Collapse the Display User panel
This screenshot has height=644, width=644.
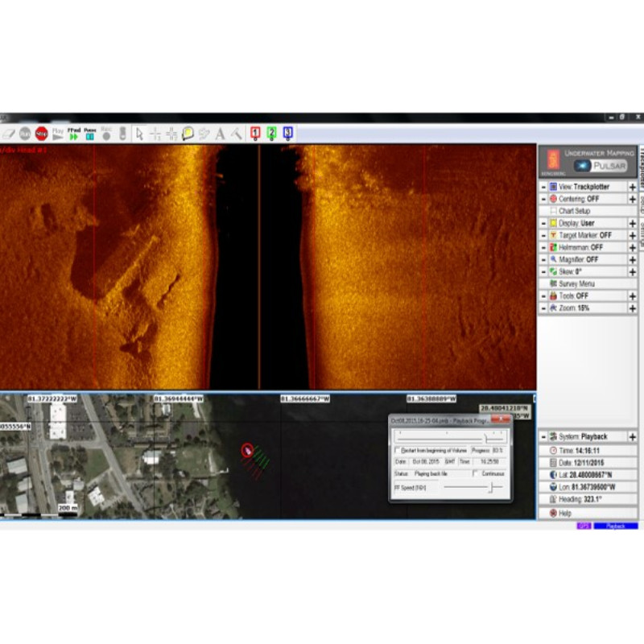coord(543,223)
